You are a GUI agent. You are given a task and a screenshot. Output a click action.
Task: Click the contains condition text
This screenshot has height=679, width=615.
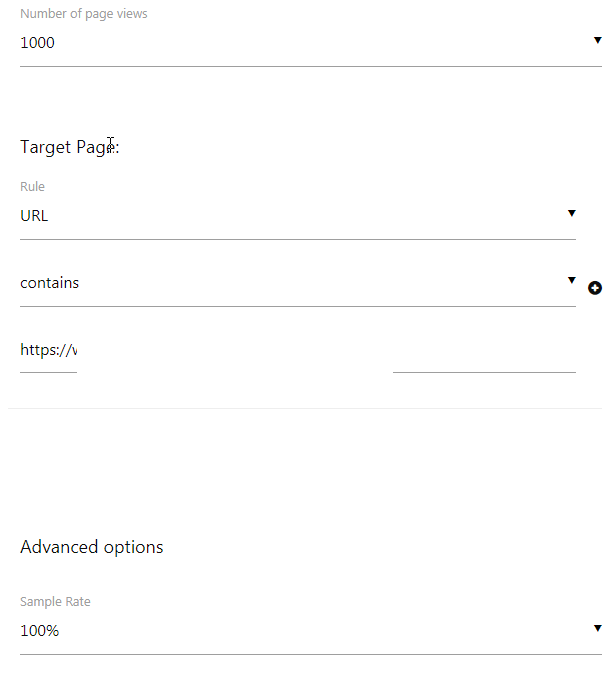tap(49, 283)
